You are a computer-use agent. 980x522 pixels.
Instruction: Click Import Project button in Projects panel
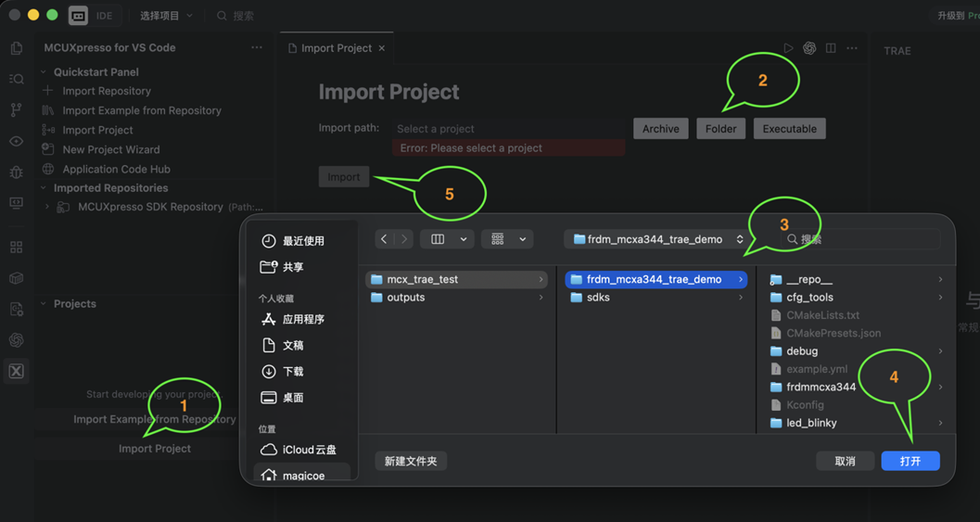pos(155,448)
